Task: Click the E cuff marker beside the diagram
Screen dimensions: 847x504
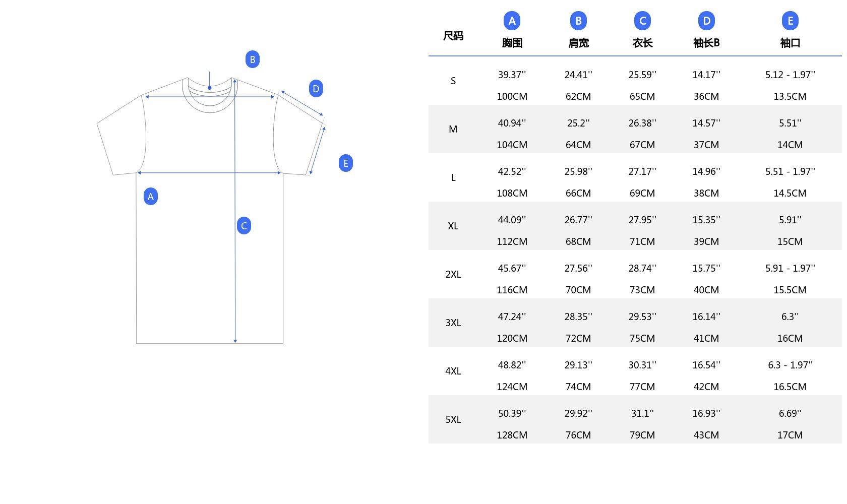Action: pyautogui.click(x=346, y=163)
